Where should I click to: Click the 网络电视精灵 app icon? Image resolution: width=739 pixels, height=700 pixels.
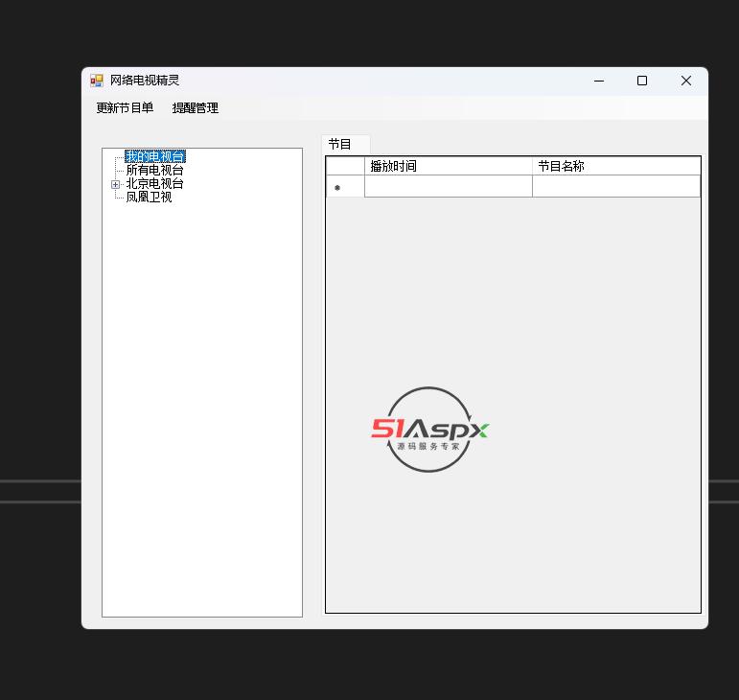click(97, 81)
